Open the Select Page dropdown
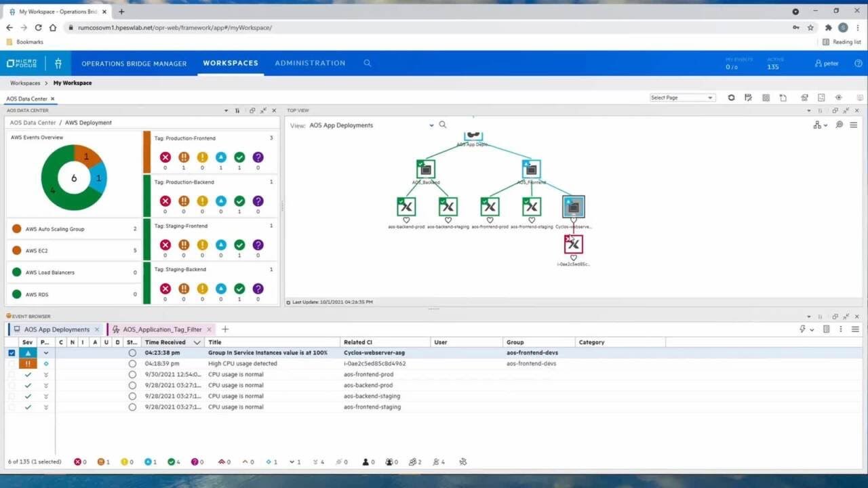This screenshot has height=488, width=868. pyautogui.click(x=682, y=98)
